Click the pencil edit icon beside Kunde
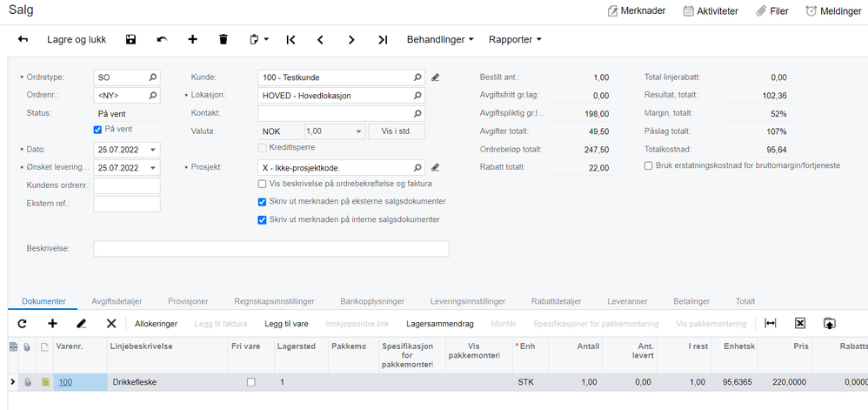The height and width of the screenshot is (410, 868). (x=435, y=77)
